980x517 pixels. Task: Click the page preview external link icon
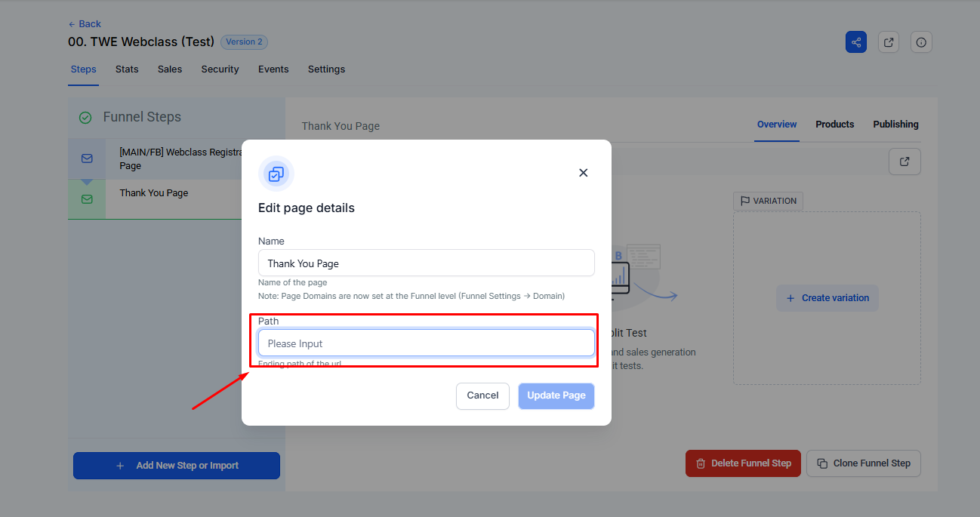[x=904, y=161]
